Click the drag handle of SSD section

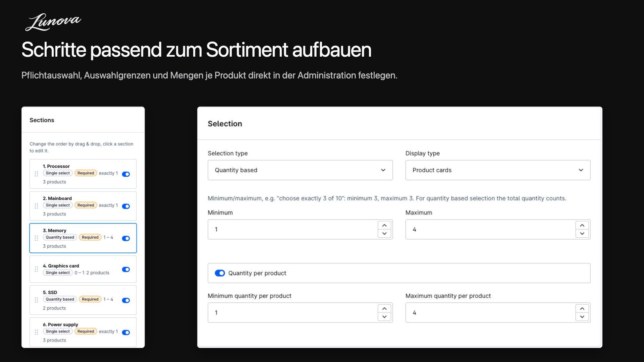point(36,300)
